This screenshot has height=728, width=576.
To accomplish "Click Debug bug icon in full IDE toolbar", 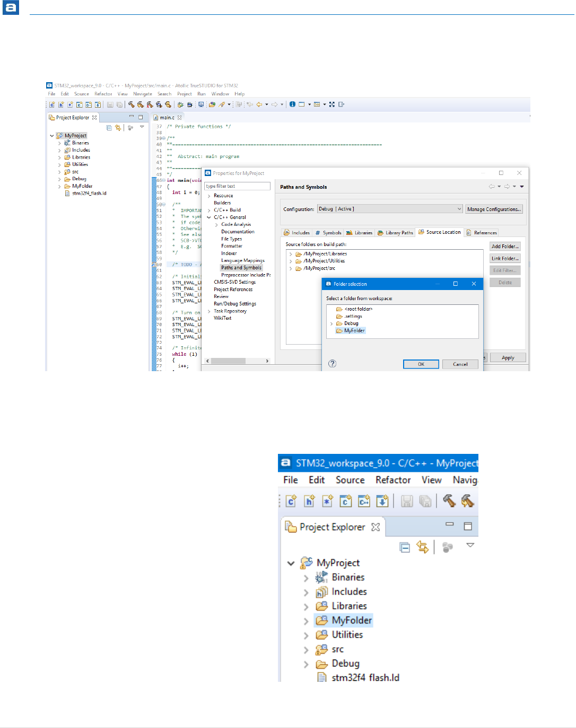I will coord(180,104).
